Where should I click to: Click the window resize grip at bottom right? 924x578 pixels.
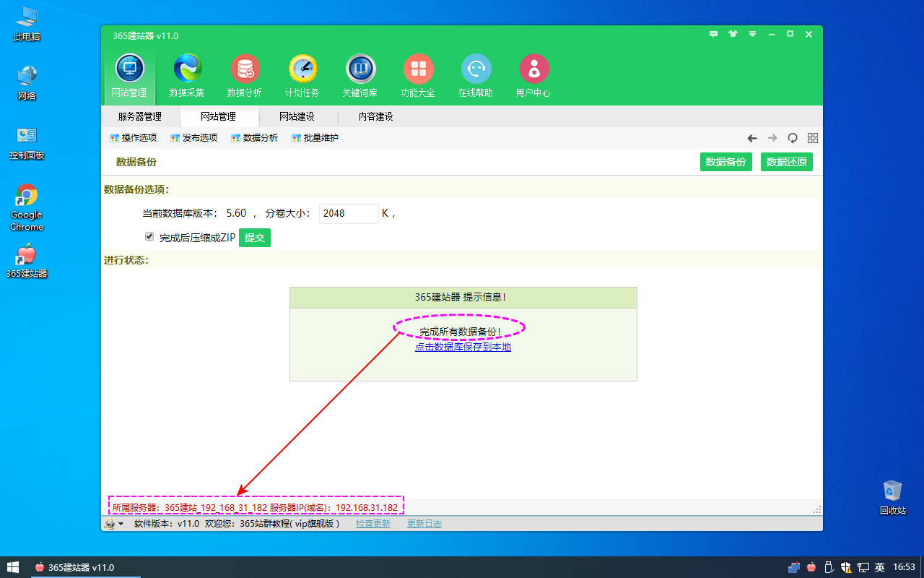point(817,509)
